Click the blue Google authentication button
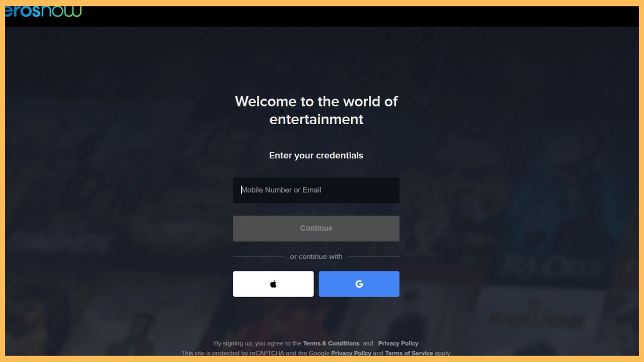Screen dimensions: 644x362 [359, 284]
